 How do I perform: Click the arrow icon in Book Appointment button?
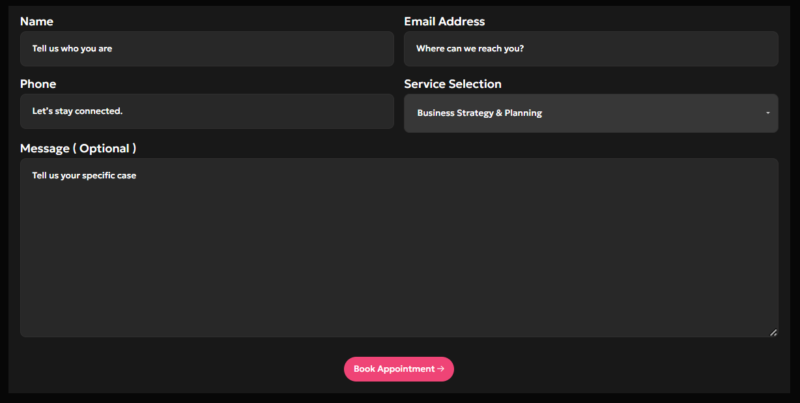coord(441,368)
